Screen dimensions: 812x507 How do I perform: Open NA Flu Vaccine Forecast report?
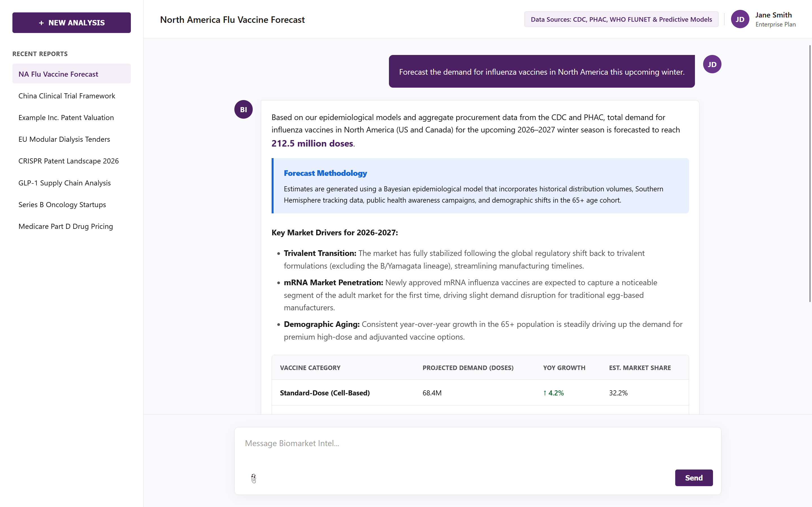(x=58, y=74)
